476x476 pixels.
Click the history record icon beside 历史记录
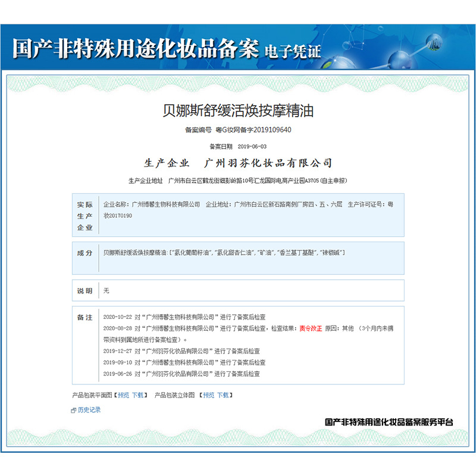coord(74,410)
